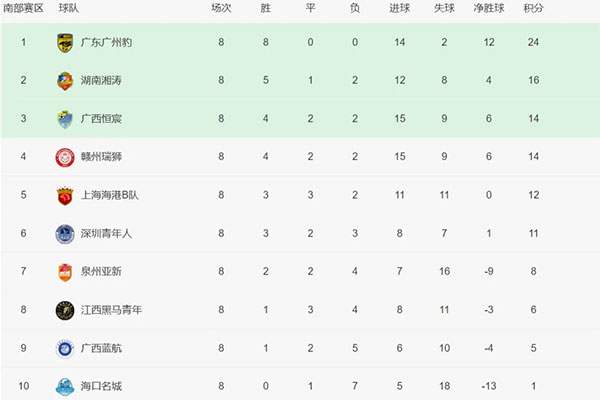Select the 海口名城 team logo
Image resolution: width=600 pixels, height=400 pixels.
65,386
